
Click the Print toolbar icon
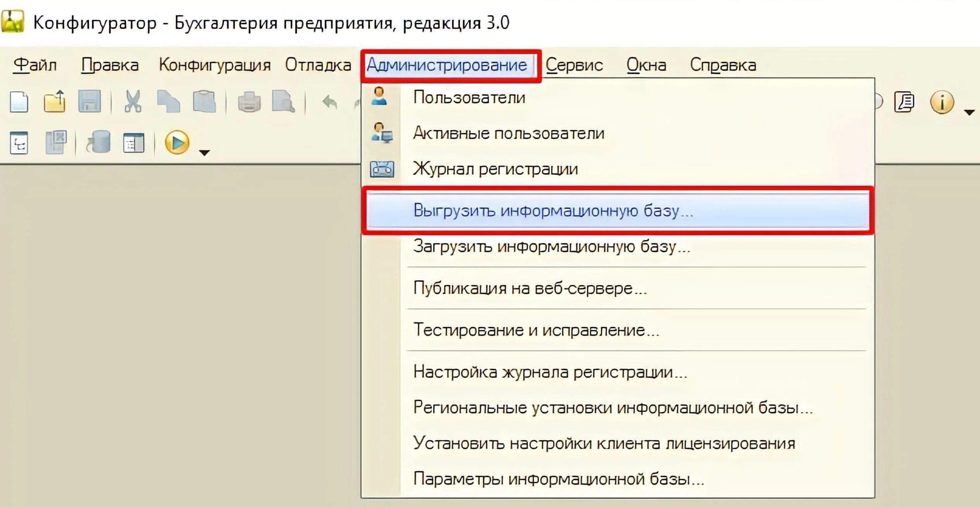pyautogui.click(x=249, y=102)
